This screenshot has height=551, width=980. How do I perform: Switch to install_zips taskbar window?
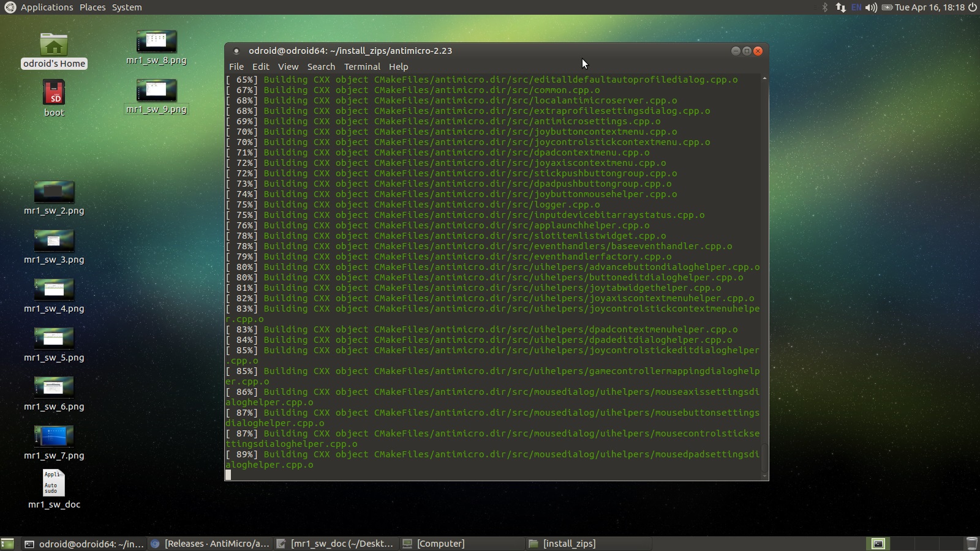(562, 544)
